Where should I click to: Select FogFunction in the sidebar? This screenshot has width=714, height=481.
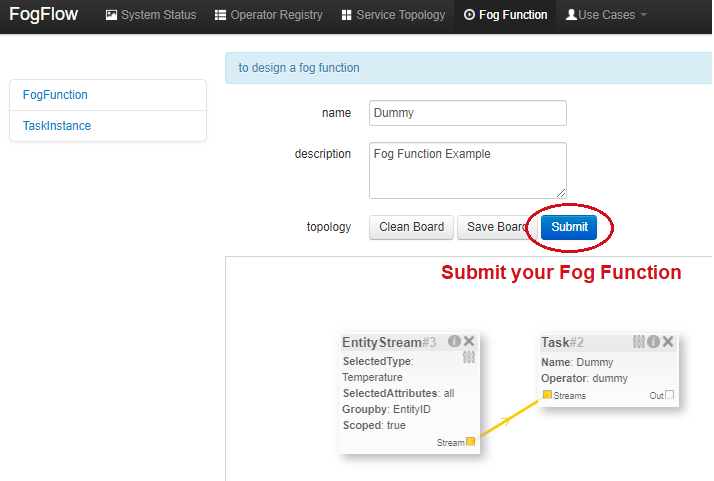(55, 95)
